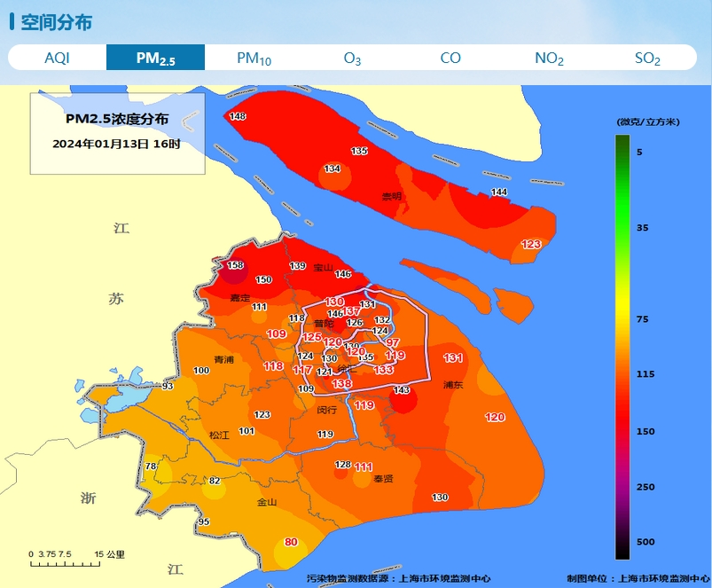Click the 80 station marker in Jinshan
712x588 pixels.
click(290, 542)
